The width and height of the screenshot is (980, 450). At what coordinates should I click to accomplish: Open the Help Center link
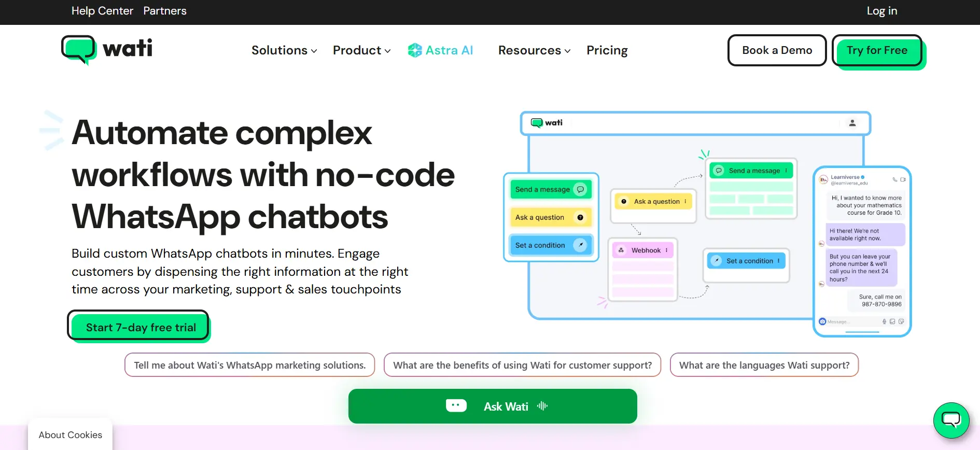click(x=102, y=11)
